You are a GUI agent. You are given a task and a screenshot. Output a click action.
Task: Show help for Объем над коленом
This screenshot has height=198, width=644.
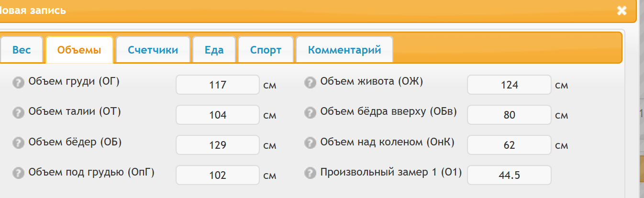click(x=310, y=143)
